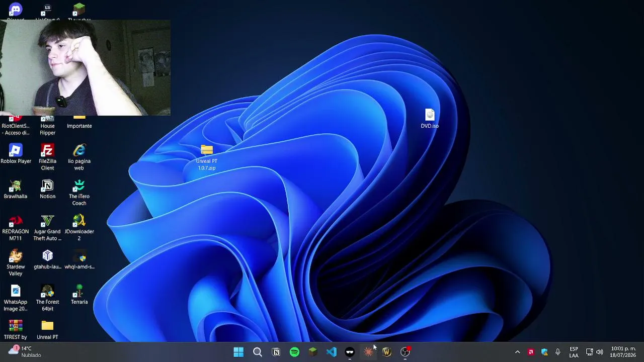Screen dimensions: 644x362
Task: Open Spotify from the taskbar
Action: [x=294, y=352]
